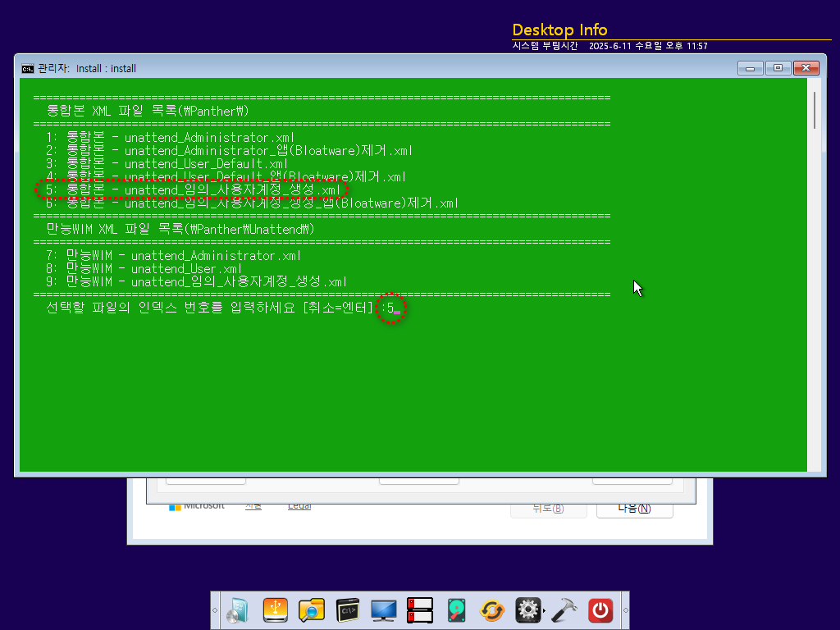Screen dimensions: 840x630
Task: Click the 통합본 XML 파일 목록 heading
Action: 148,112
